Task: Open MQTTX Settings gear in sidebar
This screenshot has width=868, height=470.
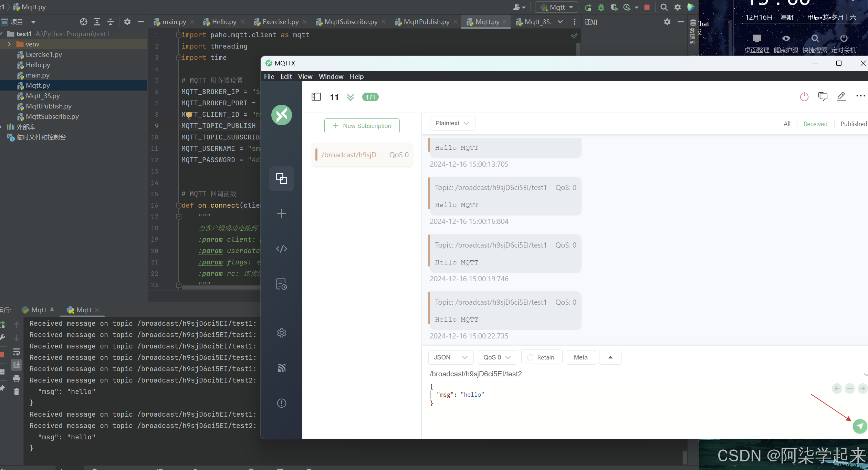Action: (x=281, y=333)
